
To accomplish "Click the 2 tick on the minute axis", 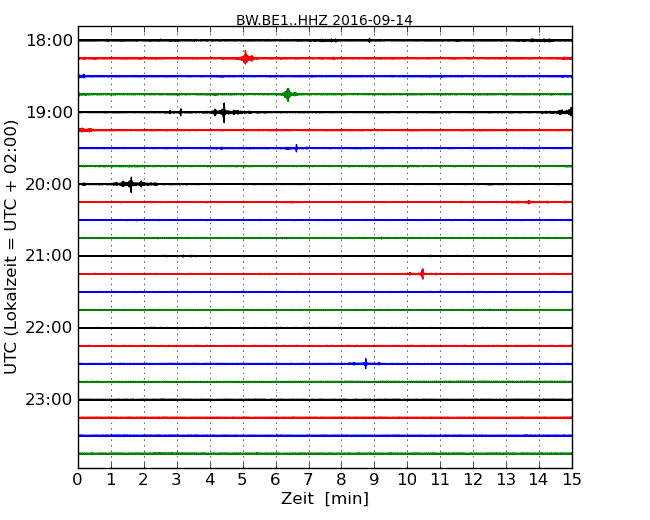I will [x=143, y=479].
